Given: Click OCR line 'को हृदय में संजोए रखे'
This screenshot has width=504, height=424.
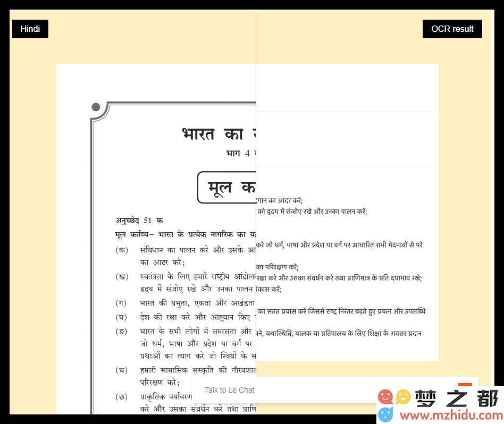Looking at the screenshot, I should tap(312, 211).
